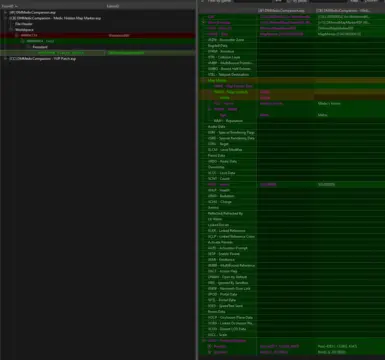
Task: Collapse the Medic Hidden Map Marker.esp plugin node
Action: pos(5,18)
